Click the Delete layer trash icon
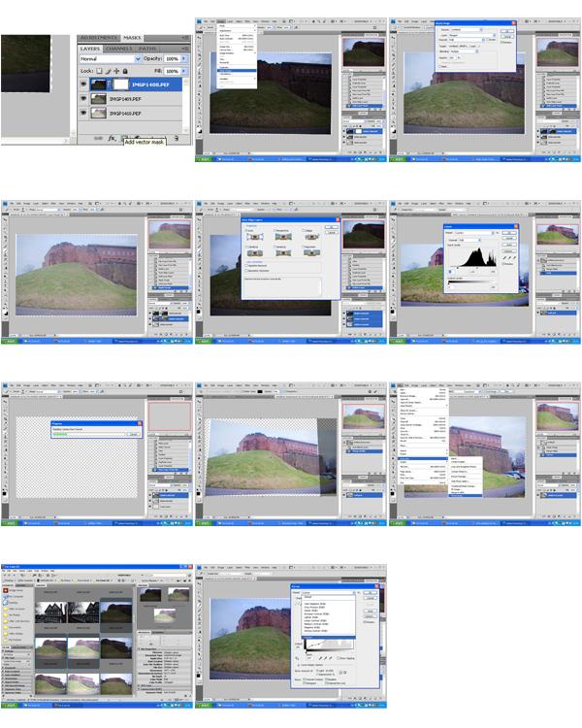The width and height of the screenshot is (582, 728). (x=175, y=139)
